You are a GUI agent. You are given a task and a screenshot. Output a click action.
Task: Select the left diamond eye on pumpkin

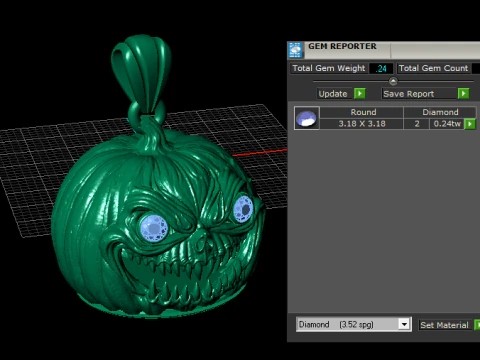tap(154, 228)
